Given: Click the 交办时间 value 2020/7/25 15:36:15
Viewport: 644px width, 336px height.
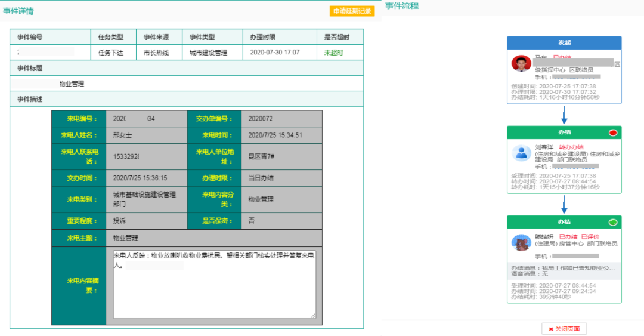Looking at the screenshot, I should click(140, 178).
